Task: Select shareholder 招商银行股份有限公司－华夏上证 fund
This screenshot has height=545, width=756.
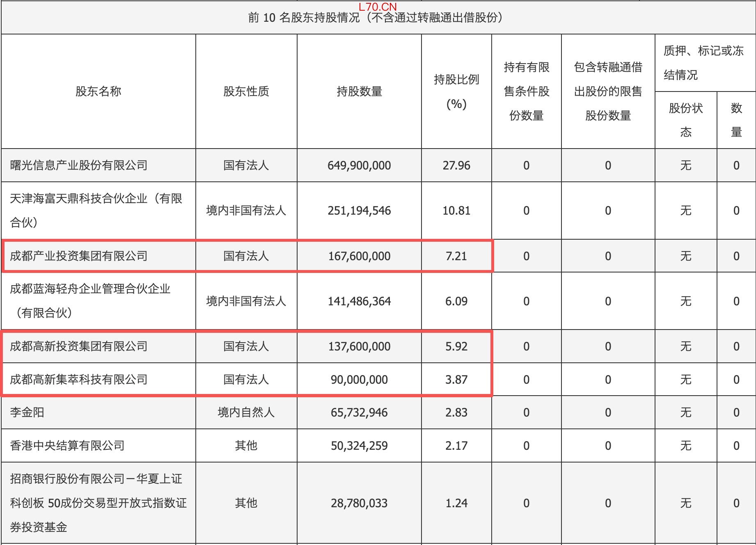Action: pos(99,503)
